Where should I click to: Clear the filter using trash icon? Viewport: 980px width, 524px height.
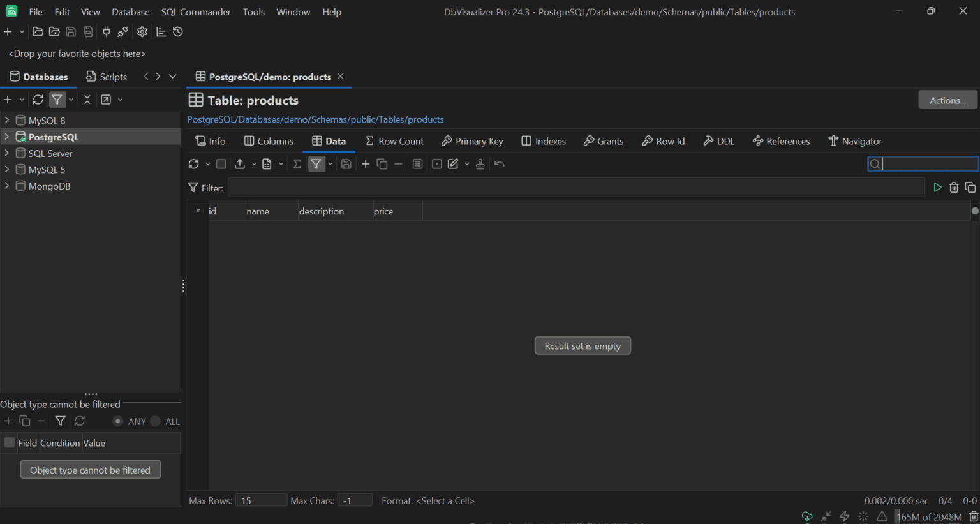point(954,187)
